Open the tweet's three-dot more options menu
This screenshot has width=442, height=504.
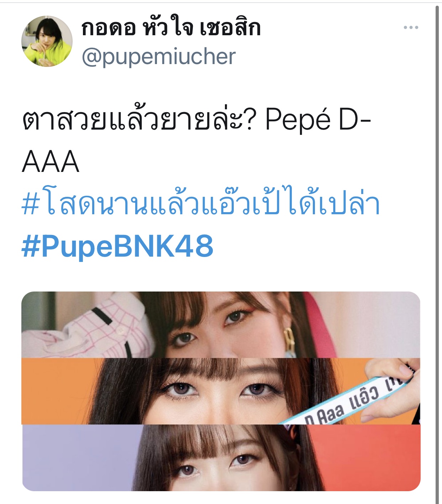[411, 27]
